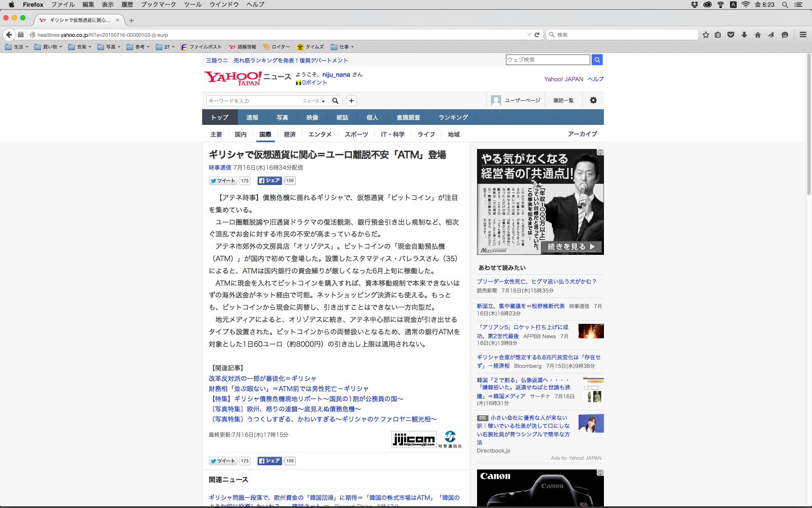Viewport: 812px width, 508px height.
Task: Click the plus button beside the keyword search
Action: point(351,101)
